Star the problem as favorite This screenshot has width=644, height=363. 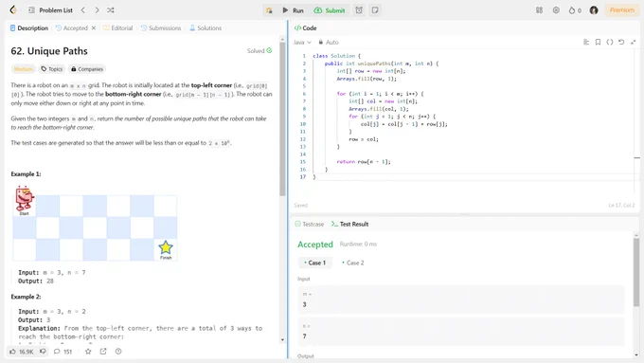88,352
